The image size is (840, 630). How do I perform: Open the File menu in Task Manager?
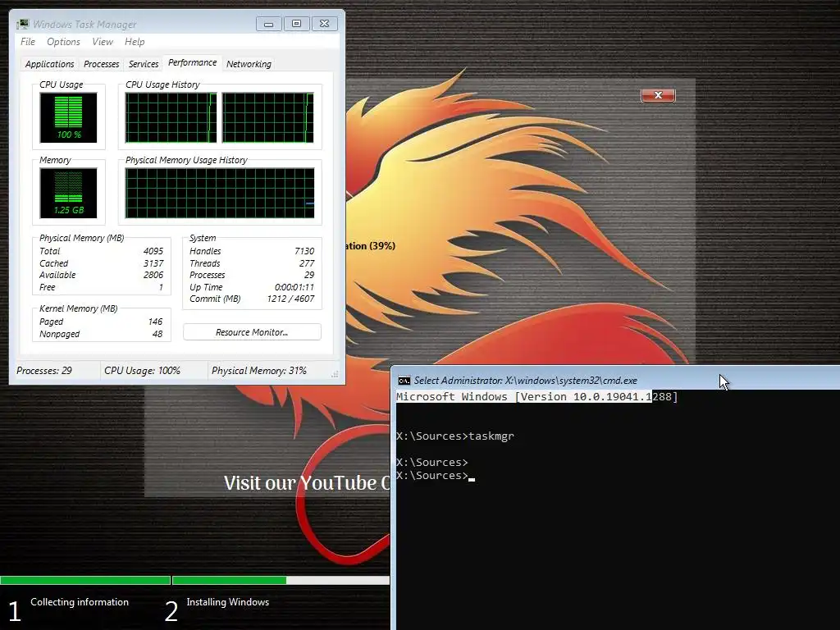(28, 42)
